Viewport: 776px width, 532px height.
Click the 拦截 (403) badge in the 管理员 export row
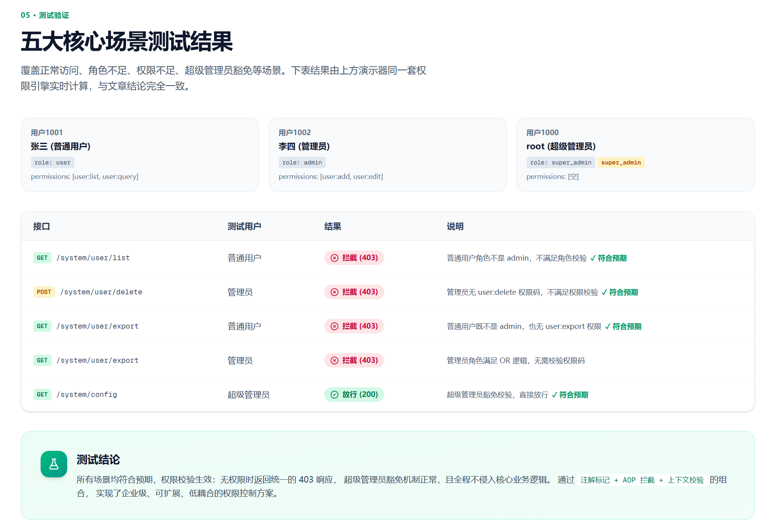354,360
